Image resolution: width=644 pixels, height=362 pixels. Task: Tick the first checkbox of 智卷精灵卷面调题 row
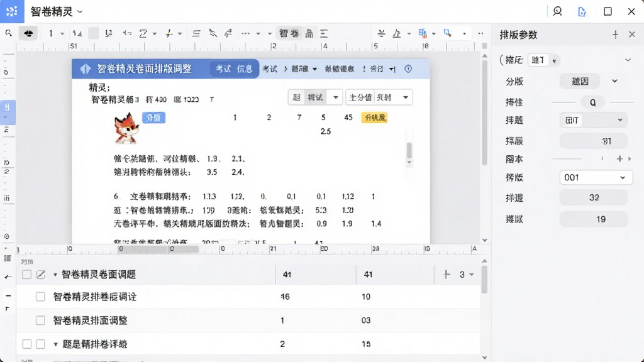(26, 275)
